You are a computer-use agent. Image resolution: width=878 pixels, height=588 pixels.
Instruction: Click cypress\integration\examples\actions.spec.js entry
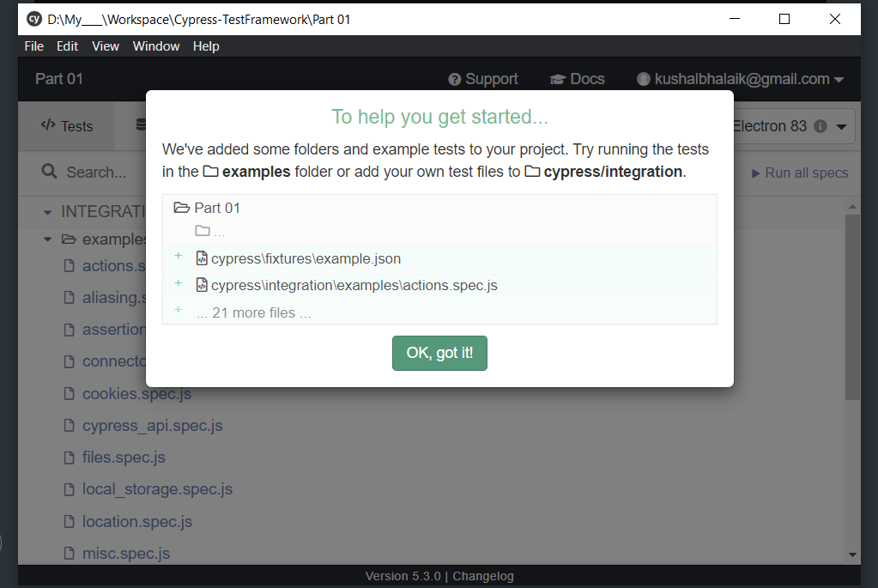point(439,286)
